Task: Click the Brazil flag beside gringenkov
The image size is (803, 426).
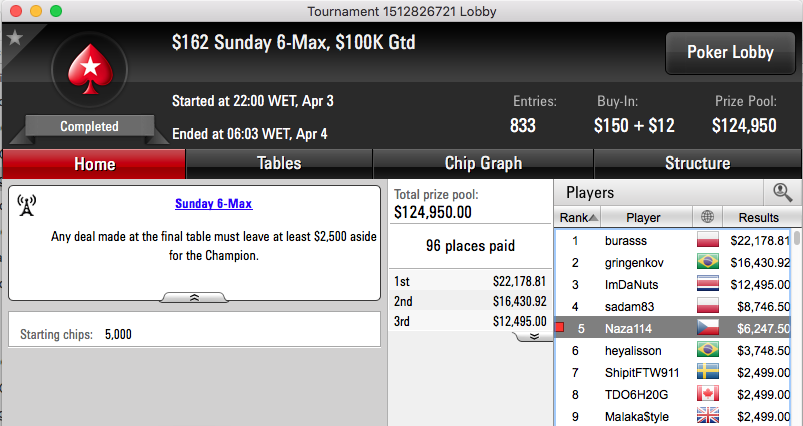Action: pos(708,262)
